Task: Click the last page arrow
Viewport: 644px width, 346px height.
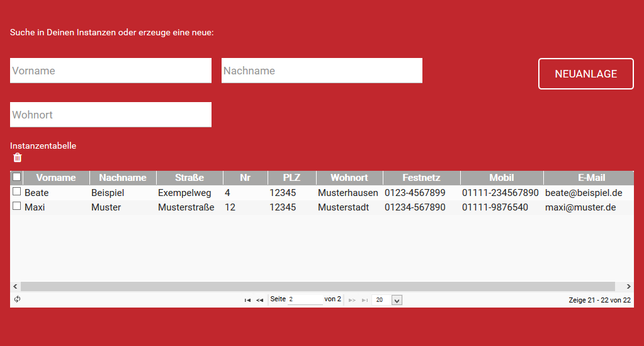Action: pyautogui.click(x=364, y=300)
